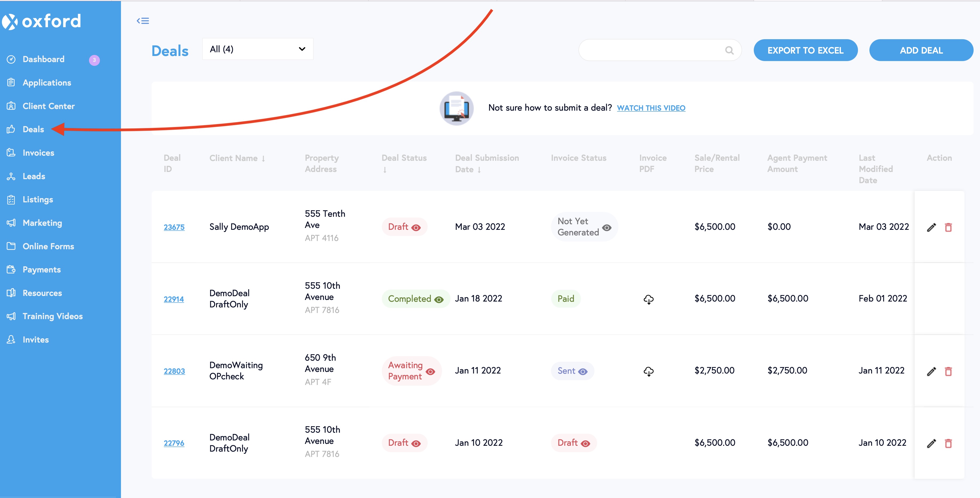Open deal ID 23675 link
The image size is (980, 498).
click(174, 227)
